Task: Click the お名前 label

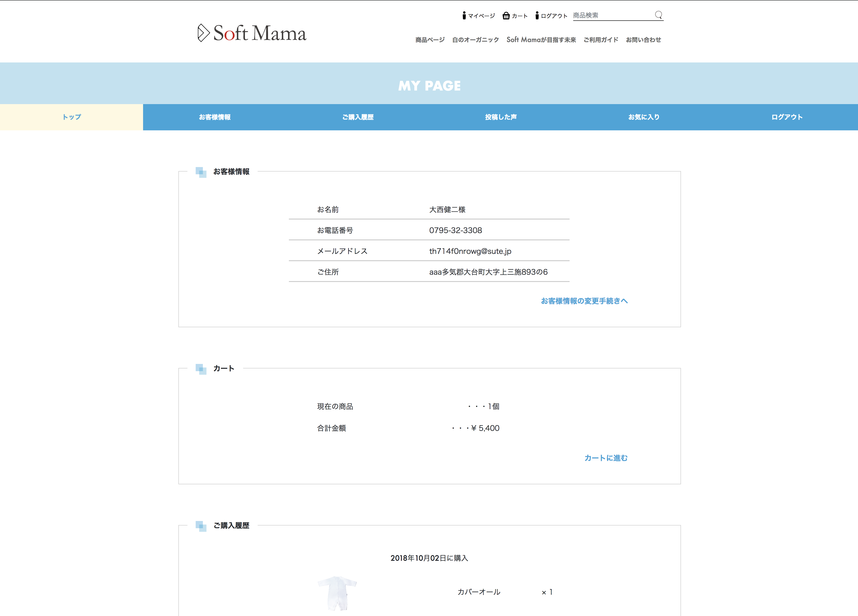Action: (328, 210)
